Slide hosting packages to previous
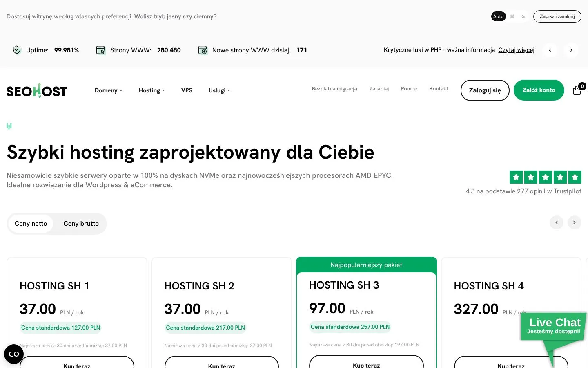Image resolution: width=588 pixels, height=368 pixels. tap(556, 222)
